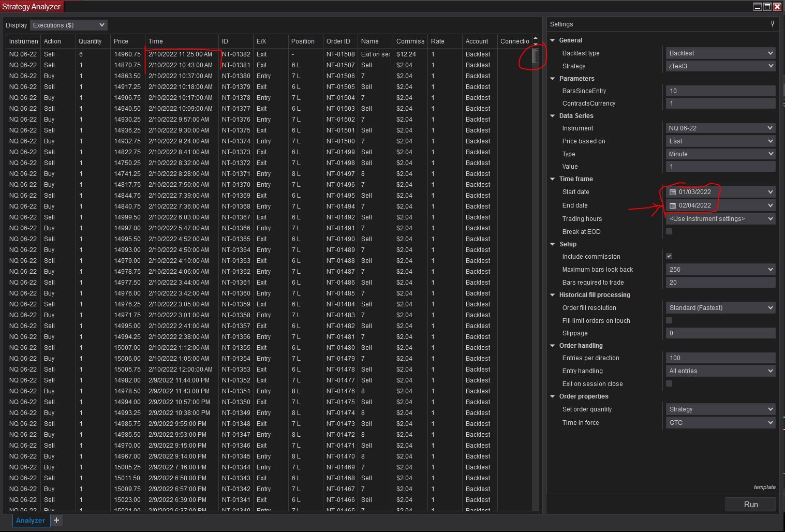Sort by the Time column header
The width and height of the screenshot is (785, 532).
(x=182, y=41)
